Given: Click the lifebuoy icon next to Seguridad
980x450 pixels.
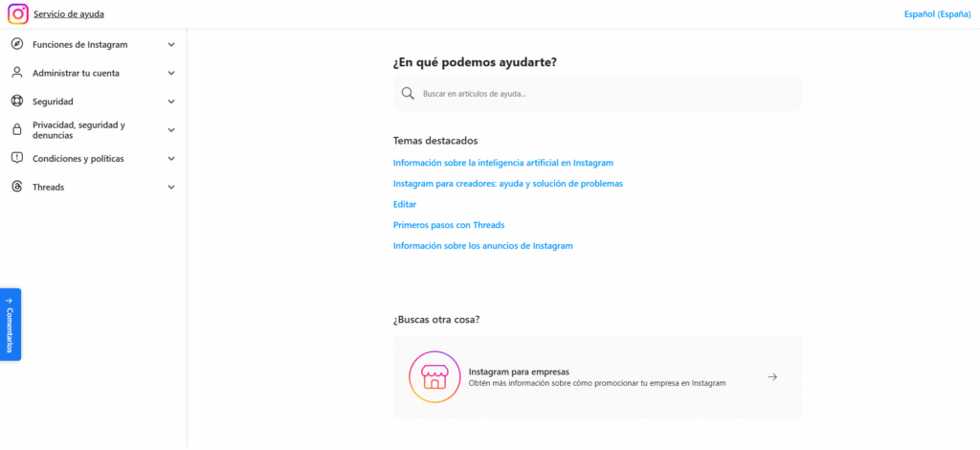Looking at the screenshot, I should [x=16, y=101].
